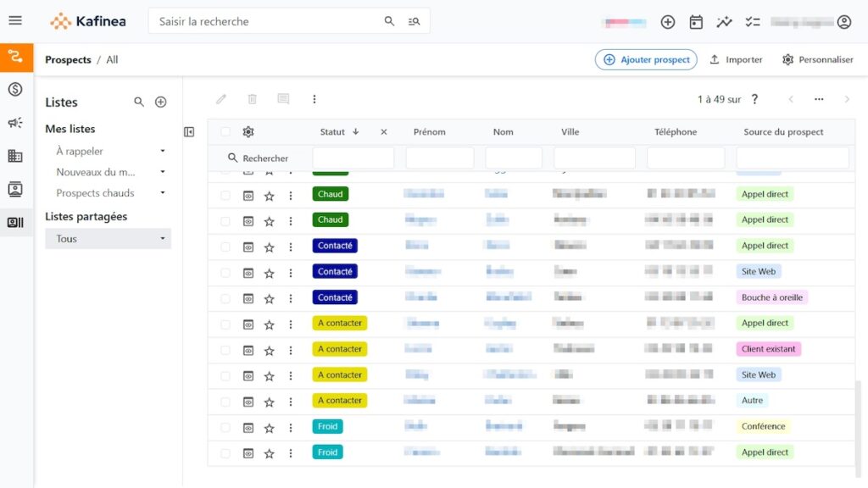Open the hamburger main menu
Image resolution: width=868 pixels, height=488 pixels.
point(15,21)
